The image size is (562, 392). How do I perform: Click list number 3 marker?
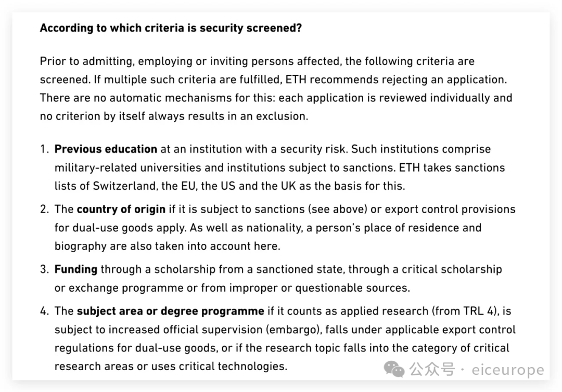pyautogui.click(x=44, y=269)
